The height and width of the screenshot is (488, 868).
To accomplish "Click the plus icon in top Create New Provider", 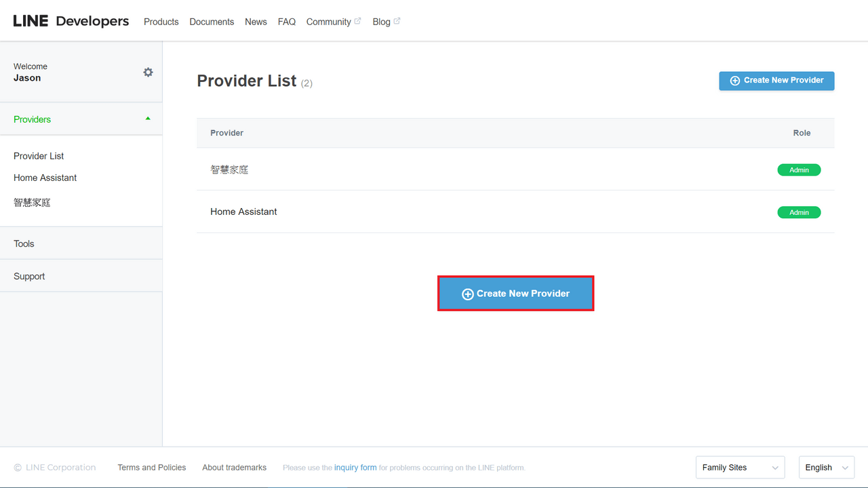I will coord(734,81).
